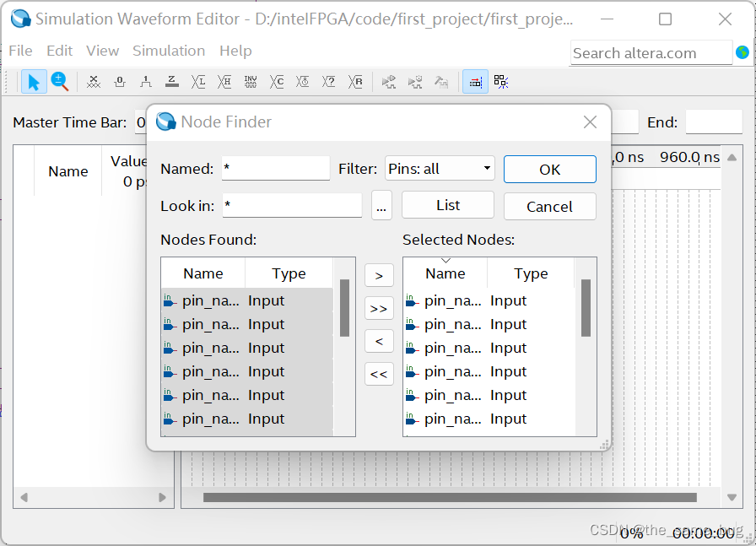This screenshot has height=546, width=756.
Task: Click Generate ModelSim Testbench icon
Action: tap(441, 82)
